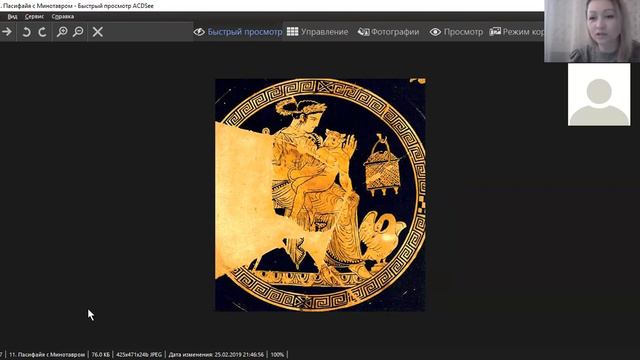
Task: Open Режим коррекции tab
Action: (x=516, y=32)
